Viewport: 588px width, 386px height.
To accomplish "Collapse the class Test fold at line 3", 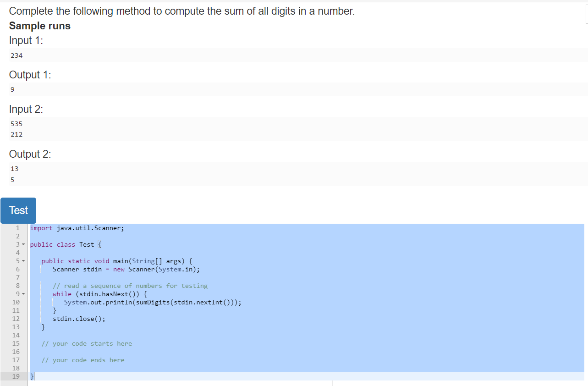I will coord(23,244).
